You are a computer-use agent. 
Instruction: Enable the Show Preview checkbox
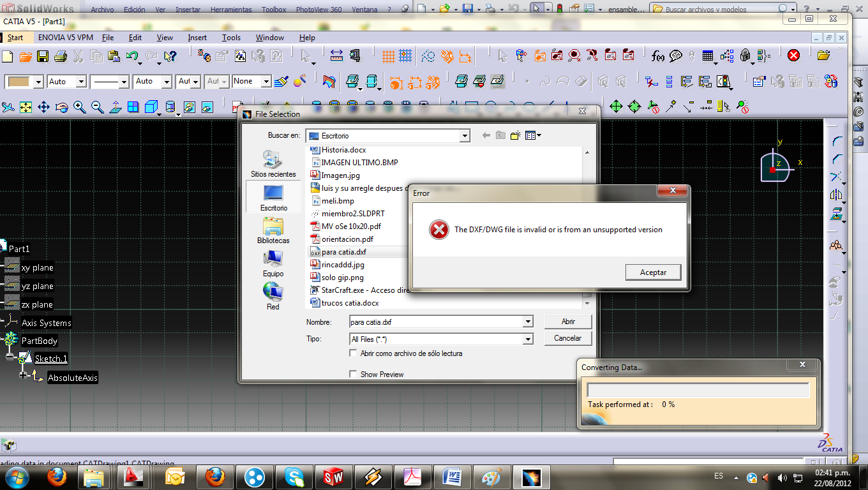[x=353, y=374]
